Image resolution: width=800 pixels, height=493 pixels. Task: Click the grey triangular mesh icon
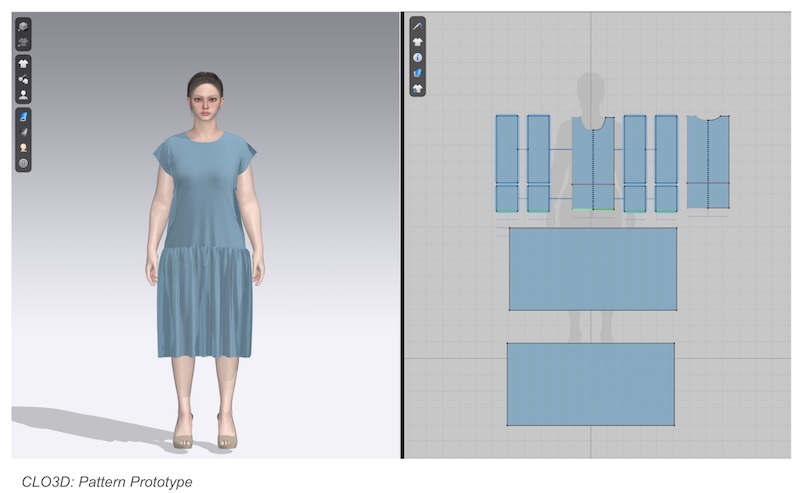pyautogui.click(x=23, y=131)
